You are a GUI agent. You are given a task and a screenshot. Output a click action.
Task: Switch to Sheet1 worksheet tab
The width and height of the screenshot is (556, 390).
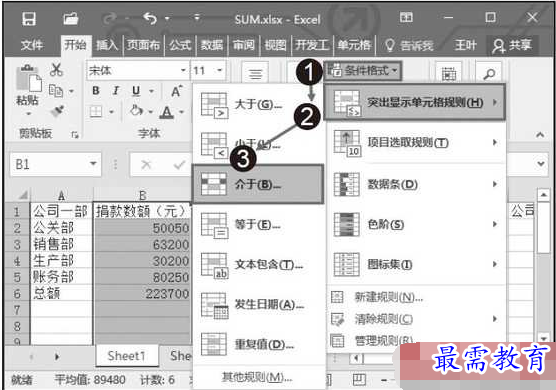[x=127, y=356]
